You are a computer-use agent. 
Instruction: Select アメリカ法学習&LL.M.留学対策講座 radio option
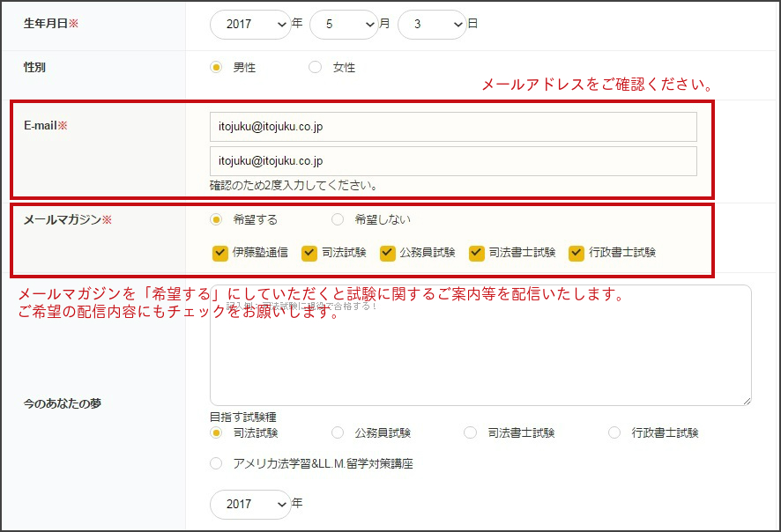[x=216, y=463]
